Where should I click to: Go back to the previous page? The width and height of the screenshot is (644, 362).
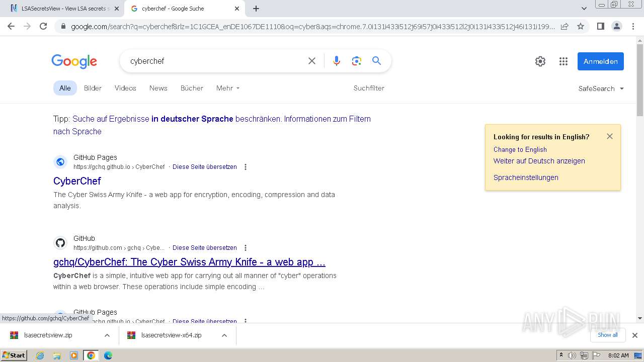[11, 26]
